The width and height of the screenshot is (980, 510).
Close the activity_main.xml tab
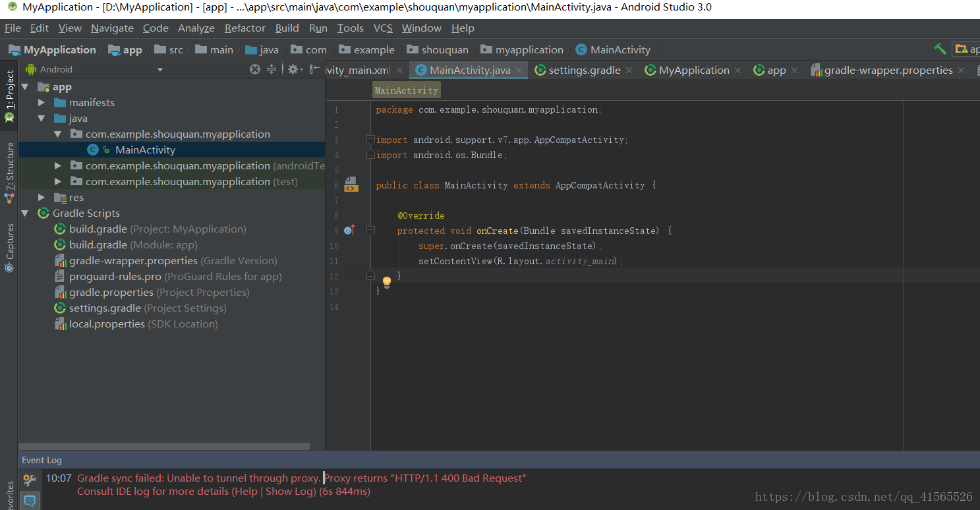pos(399,71)
